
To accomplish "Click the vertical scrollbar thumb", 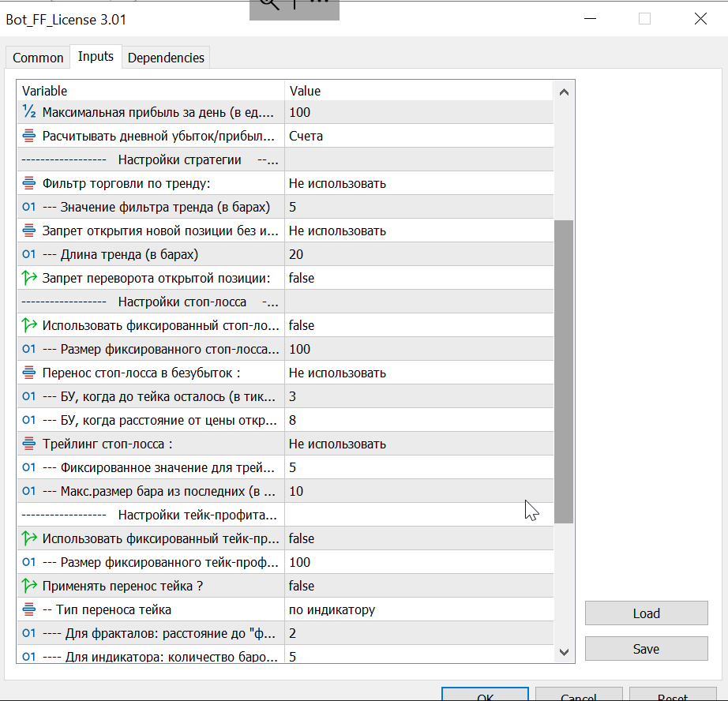I will pos(564,371).
